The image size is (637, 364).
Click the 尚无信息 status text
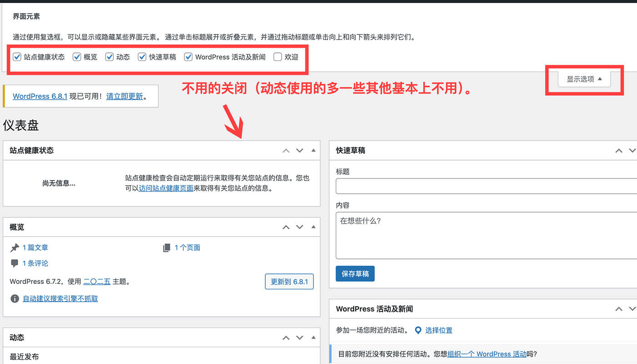(59, 183)
